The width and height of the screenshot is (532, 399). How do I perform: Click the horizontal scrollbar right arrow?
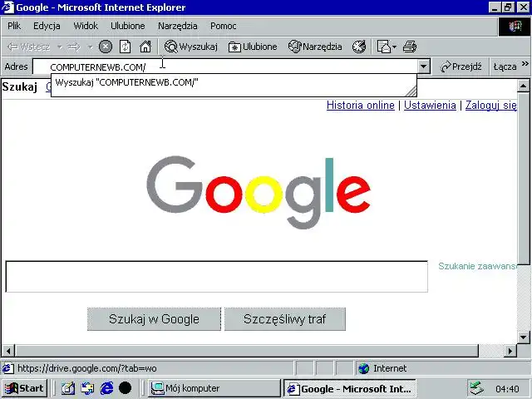tap(510, 351)
